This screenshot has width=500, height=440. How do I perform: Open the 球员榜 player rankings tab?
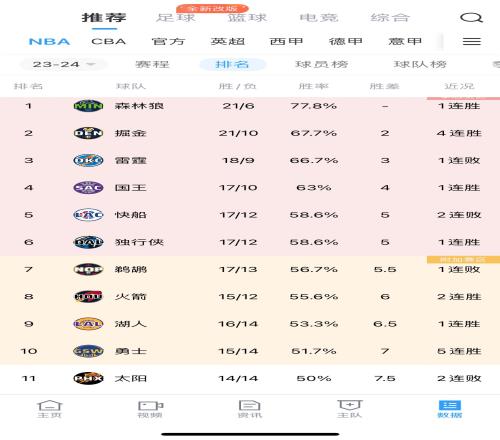tap(321, 64)
